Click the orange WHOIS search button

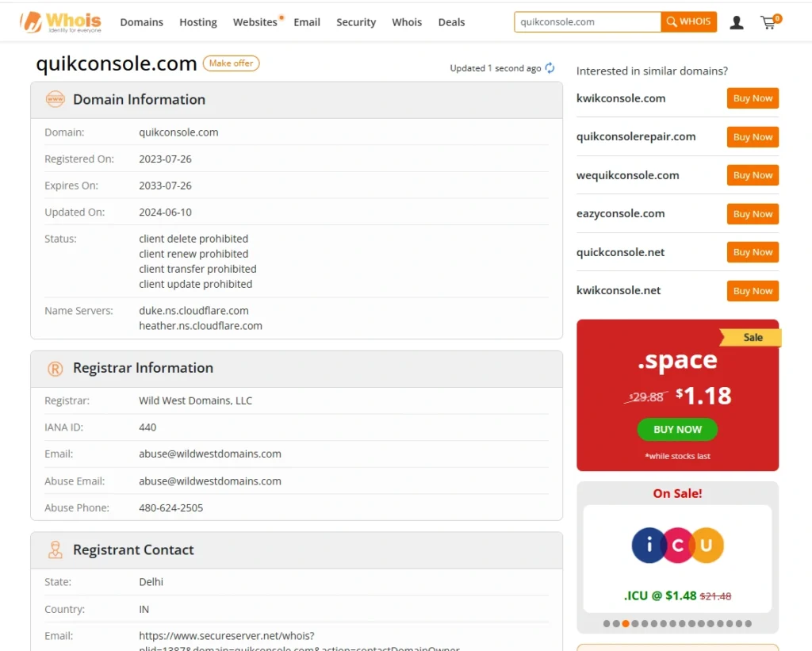pos(689,21)
